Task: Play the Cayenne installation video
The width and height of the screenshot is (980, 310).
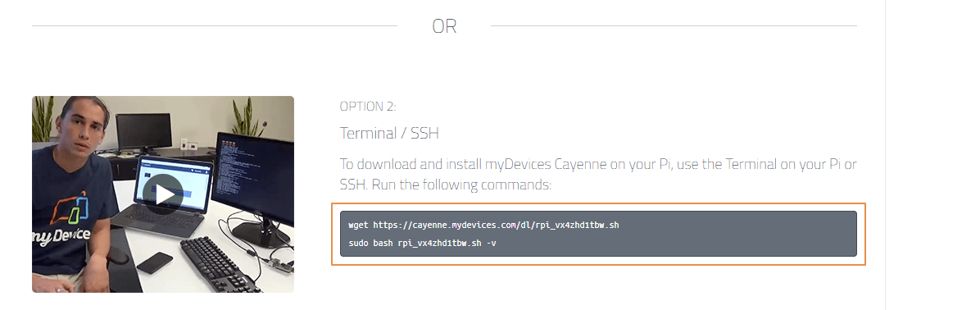Action: pos(165,194)
